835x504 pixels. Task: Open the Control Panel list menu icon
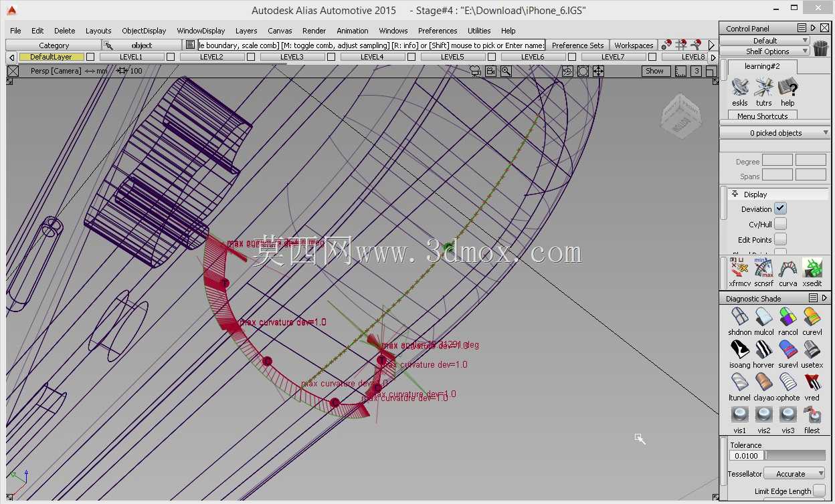[802, 28]
